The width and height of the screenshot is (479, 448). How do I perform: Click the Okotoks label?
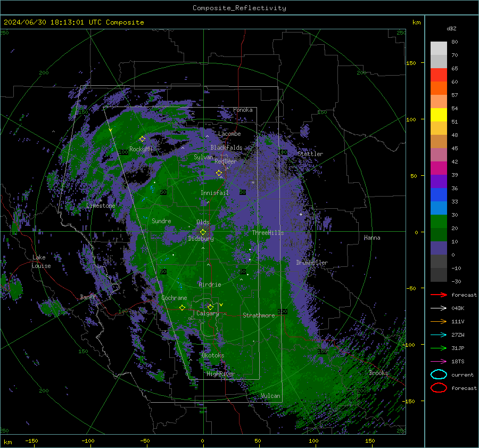click(213, 355)
